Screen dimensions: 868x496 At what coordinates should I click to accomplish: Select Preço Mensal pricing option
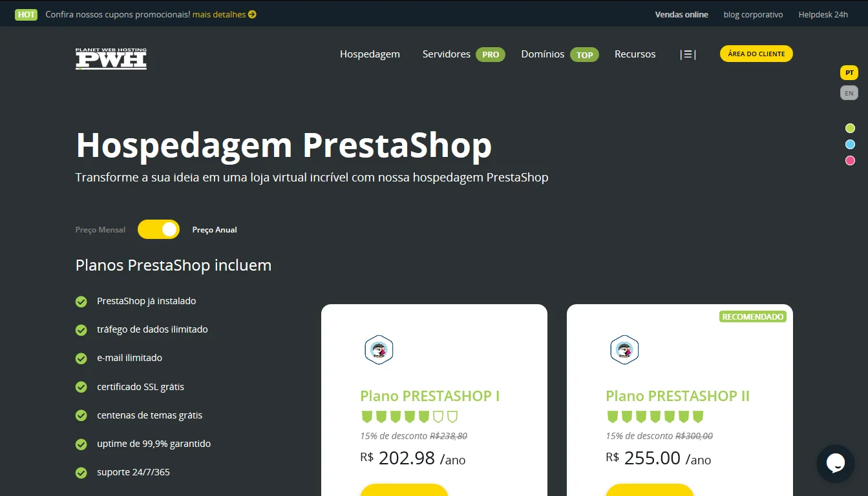(100, 230)
